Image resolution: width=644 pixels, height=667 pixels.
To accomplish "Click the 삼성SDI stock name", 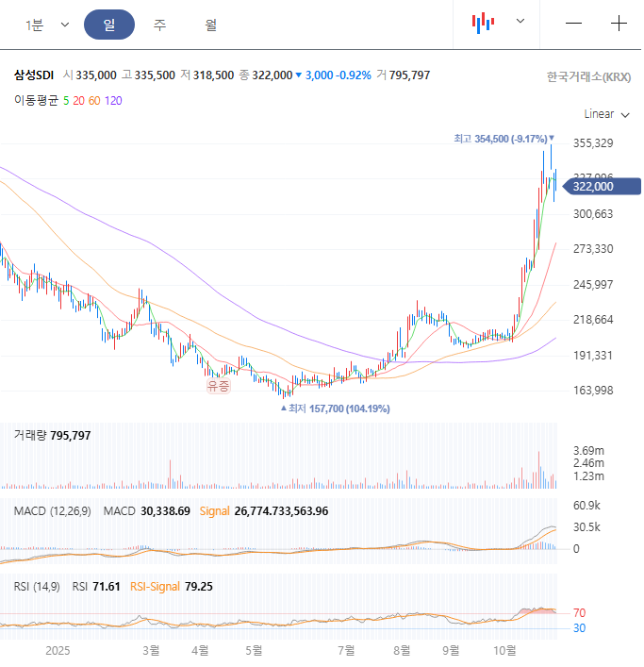I will (34, 75).
